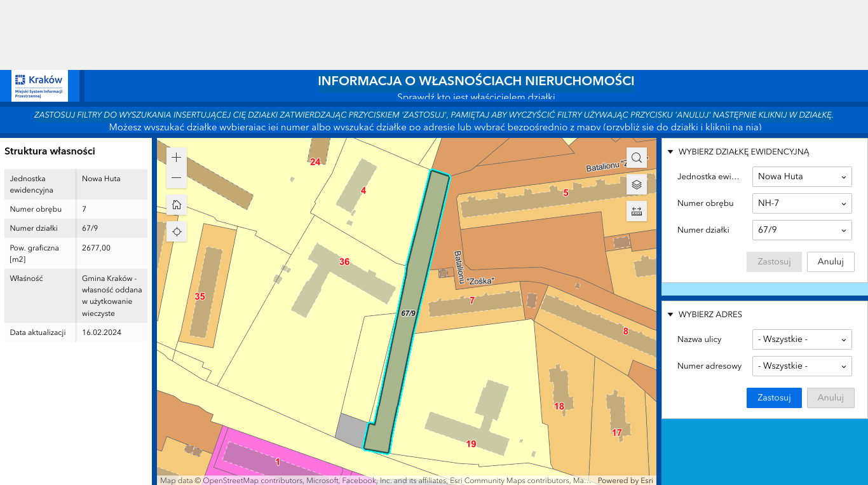Screen dimensions: 868x485
Task: Collapse the Wybierz działkę ewidencyjną section
Action: point(670,152)
